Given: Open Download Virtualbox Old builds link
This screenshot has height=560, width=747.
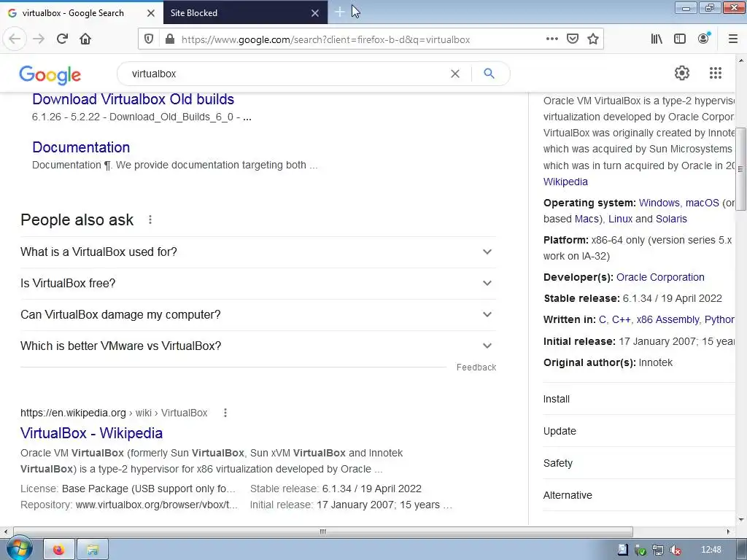Looking at the screenshot, I should [x=133, y=99].
